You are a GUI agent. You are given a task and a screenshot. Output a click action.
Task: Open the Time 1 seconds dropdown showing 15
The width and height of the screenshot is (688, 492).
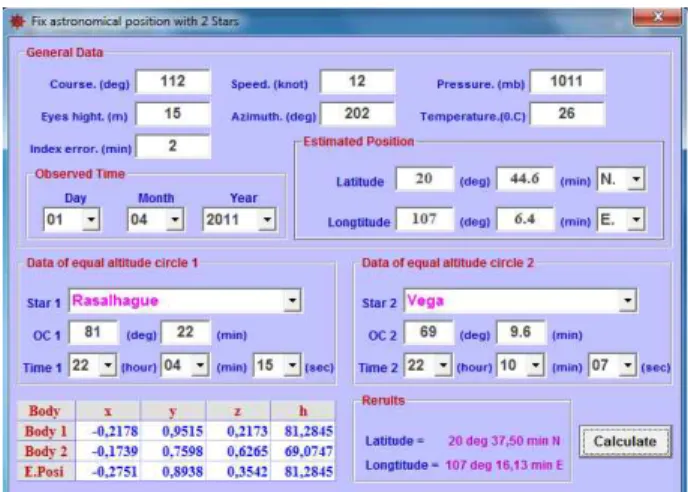pos(292,365)
